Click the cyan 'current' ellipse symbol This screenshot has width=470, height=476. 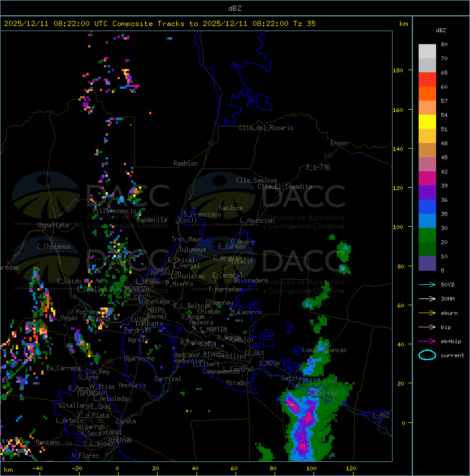pos(427,355)
